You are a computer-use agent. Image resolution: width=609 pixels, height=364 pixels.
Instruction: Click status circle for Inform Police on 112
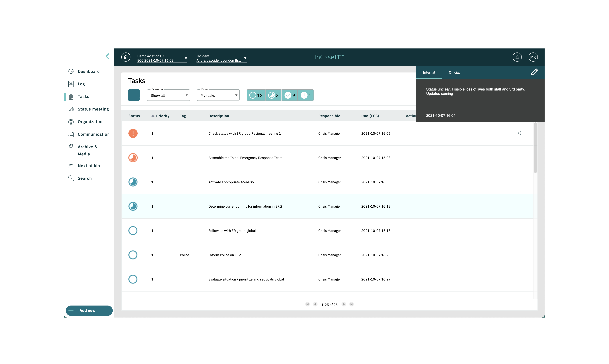pyautogui.click(x=133, y=255)
